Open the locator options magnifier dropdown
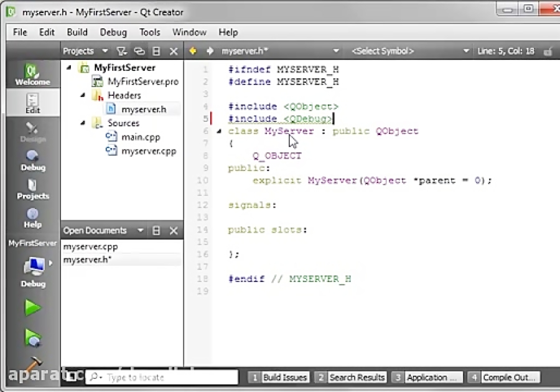Viewport: 560px width, 392px height. (x=96, y=377)
